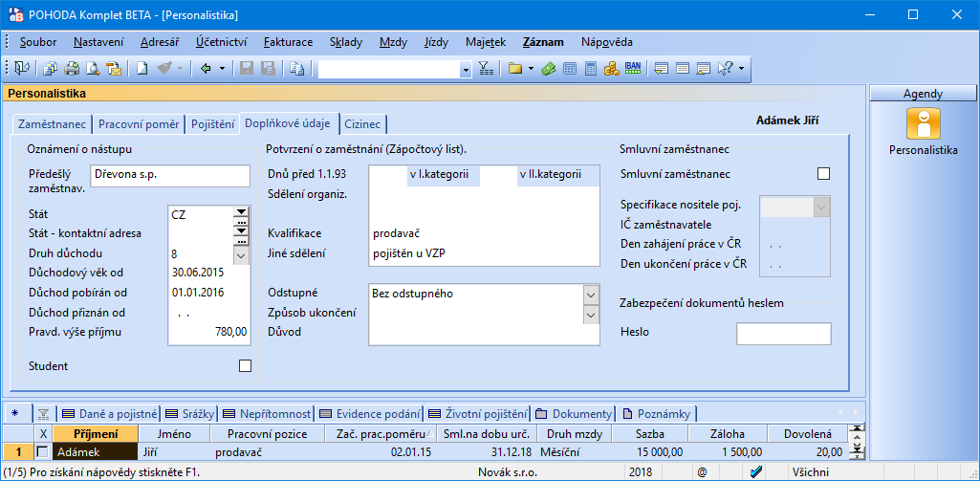Switch to the Cizinec tab
This screenshot has width=980, height=481.
tap(362, 124)
